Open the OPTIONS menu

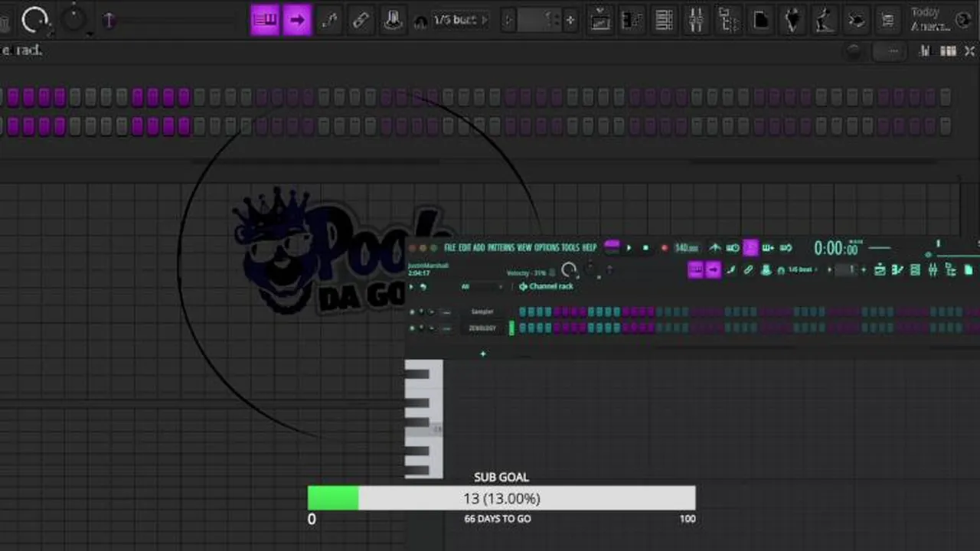click(547, 247)
